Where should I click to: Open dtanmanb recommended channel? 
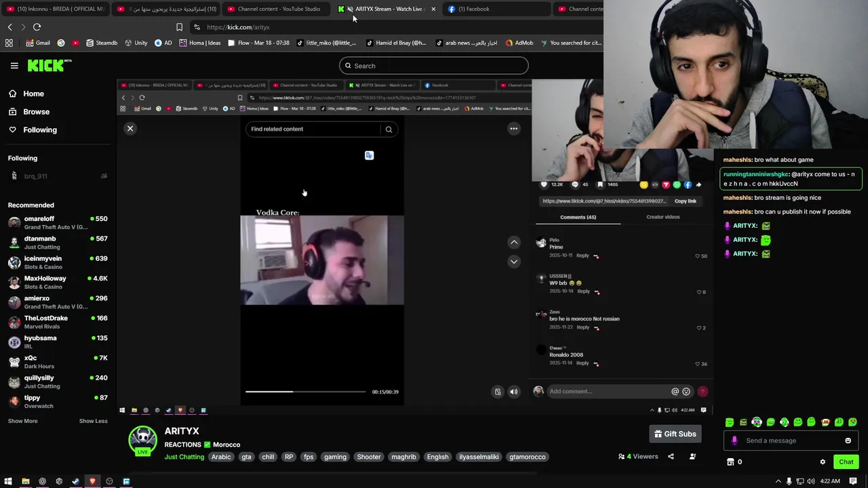[58, 243]
